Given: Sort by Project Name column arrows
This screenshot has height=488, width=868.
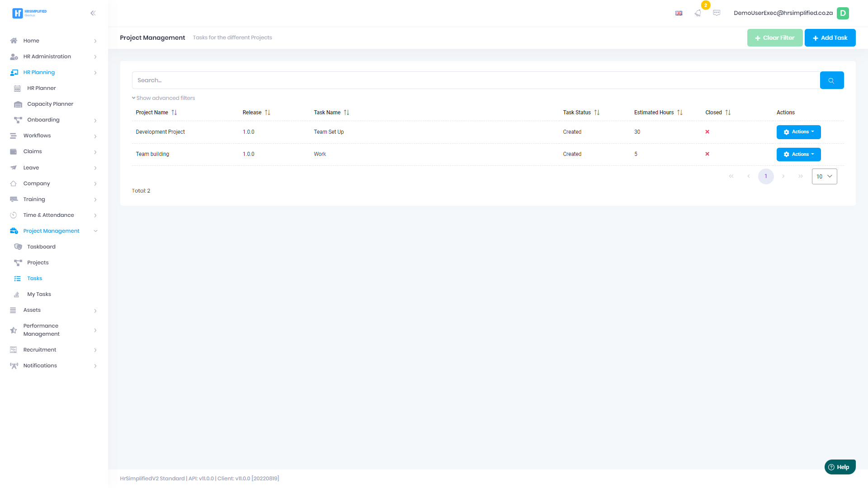Looking at the screenshot, I should coord(174,113).
